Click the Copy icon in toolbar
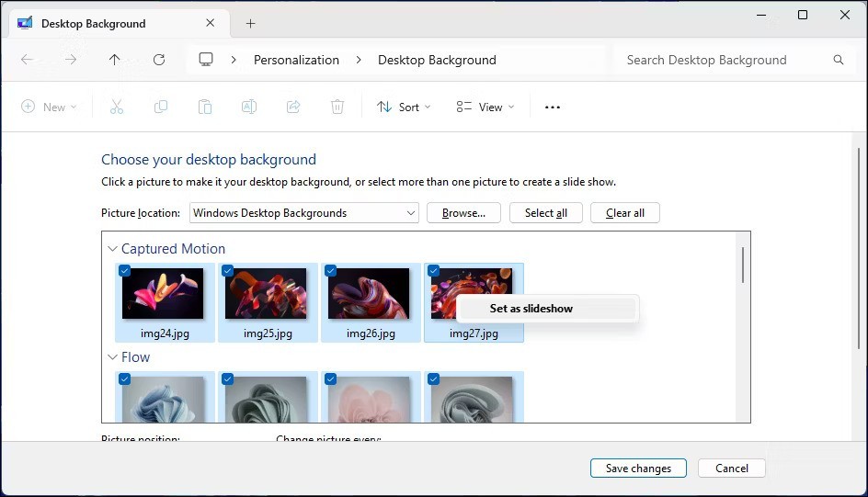Image resolution: width=868 pixels, height=497 pixels. point(161,107)
